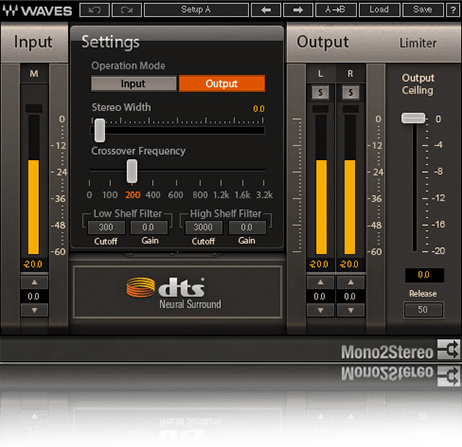The width and height of the screenshot is (462, 447).
Task: Click the Waves logo
Action: [x=37, y=11]
